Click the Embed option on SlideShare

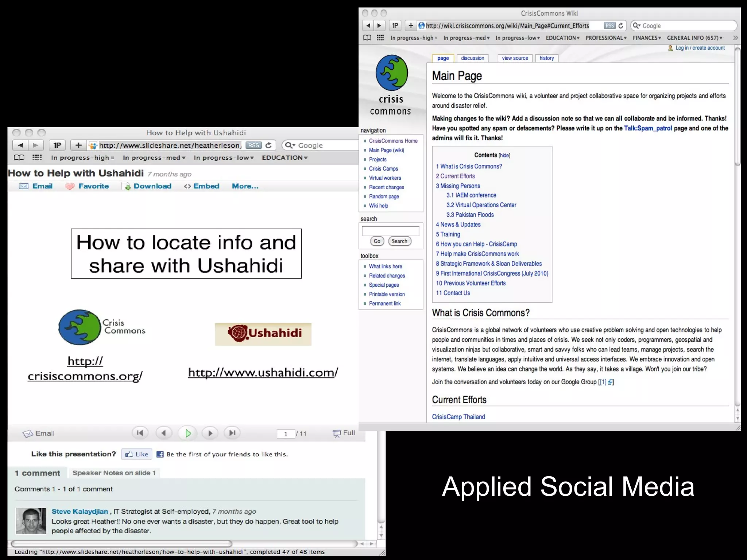pos(201,186)
